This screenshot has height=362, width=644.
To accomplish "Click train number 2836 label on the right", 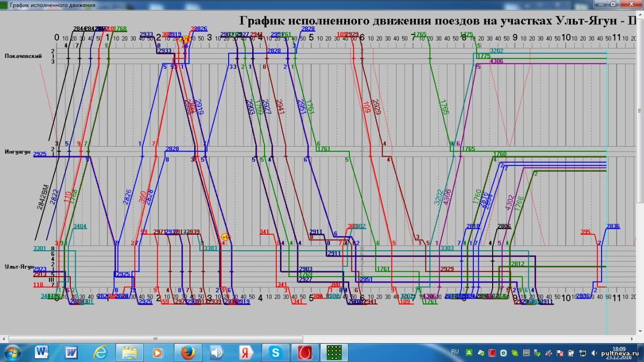I will pos(613,226).
